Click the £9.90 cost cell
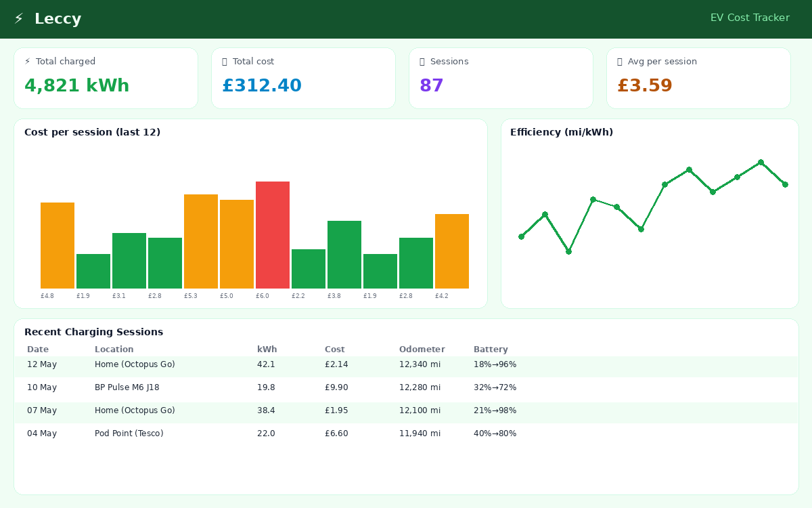The height and width of the screenshot is (508, 812). [x=336, y=387]
